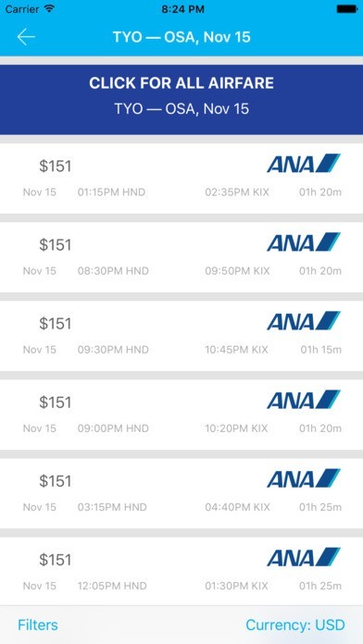Click ANA logo on 09:30PM flight
363x644 pixels.
click(x=304, y=321)
